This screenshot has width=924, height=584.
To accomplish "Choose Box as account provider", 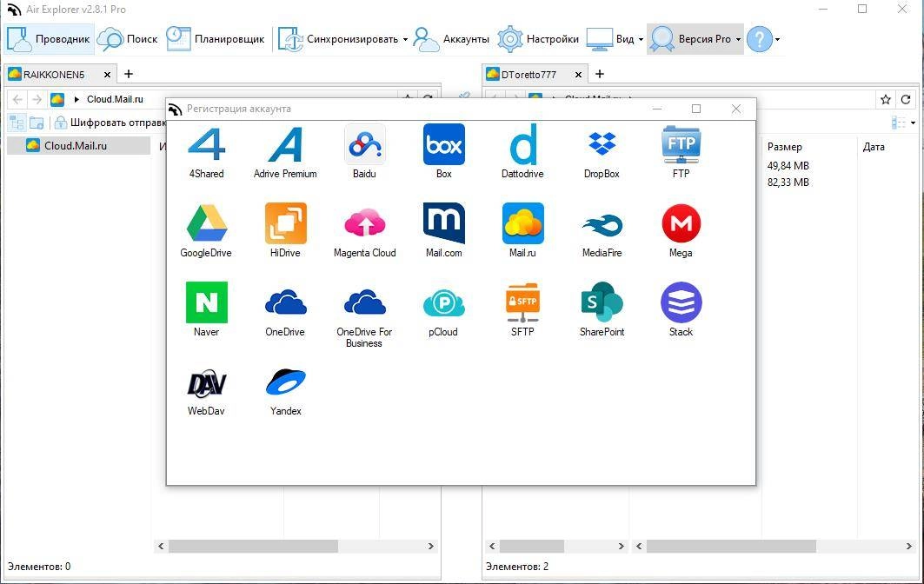I will click(x=443, y=151).
